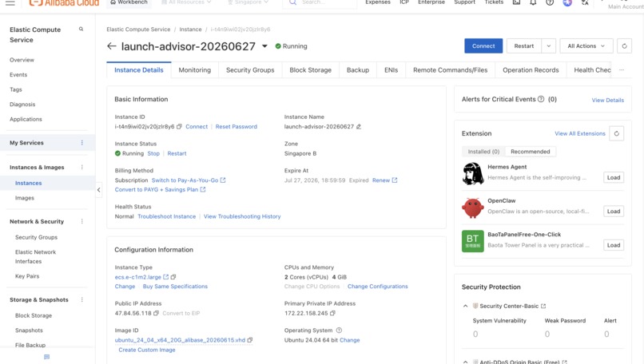Show more tabs via ellipsis

click(x=622, y=70)
